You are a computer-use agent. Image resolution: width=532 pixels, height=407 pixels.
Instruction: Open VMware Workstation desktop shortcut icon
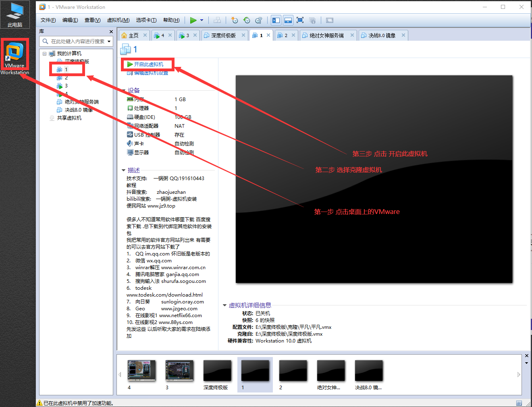(x=15, y=58)
